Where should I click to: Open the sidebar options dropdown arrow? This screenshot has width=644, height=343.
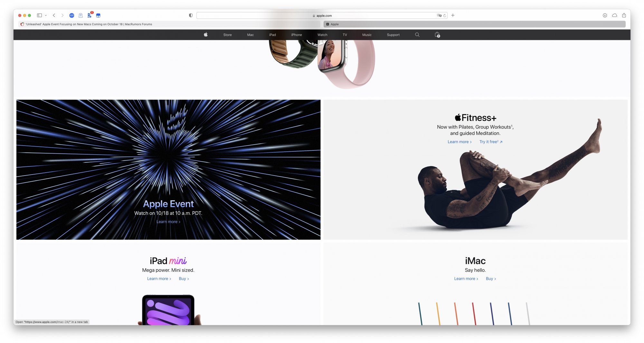(x=46, y=15)
